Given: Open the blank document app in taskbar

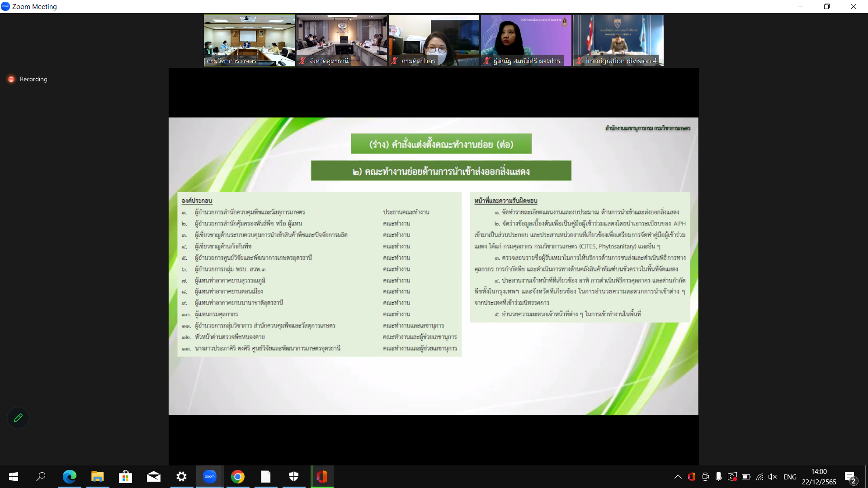Looking at the screenshot, I should coord(266,477).
